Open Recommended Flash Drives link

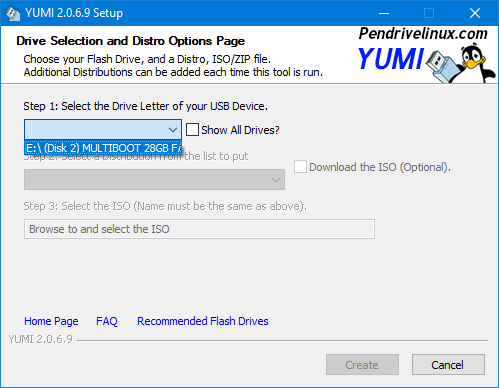pyautogui.click(x=203, y=321)
